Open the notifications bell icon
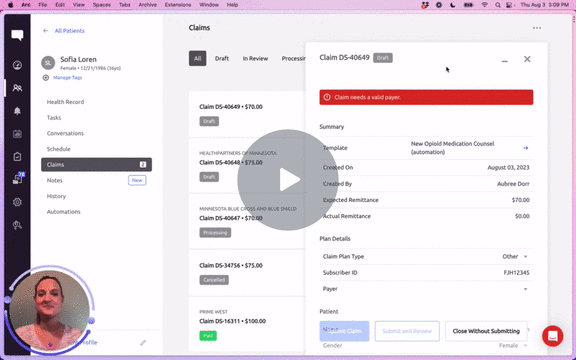The image size is (576, 360). 17,111
